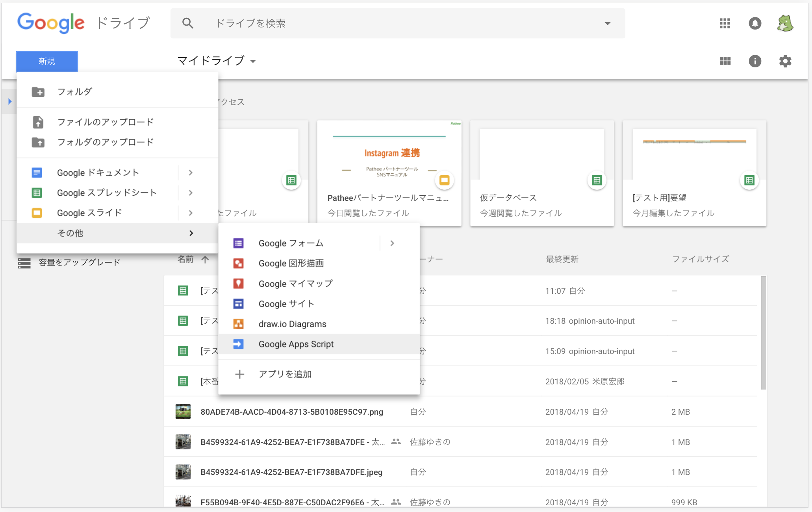Open the Google apps grid launcher
This screenshot has width=812, height=512.
pos(724,23)
